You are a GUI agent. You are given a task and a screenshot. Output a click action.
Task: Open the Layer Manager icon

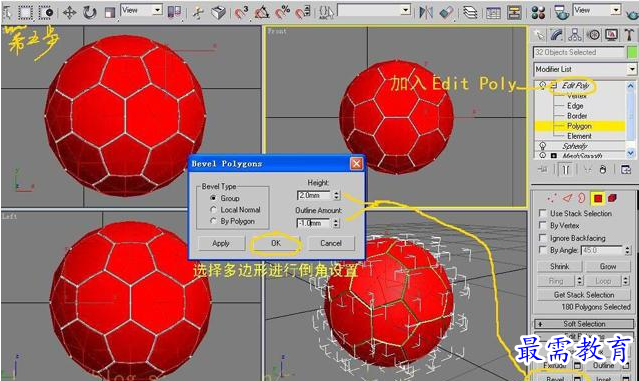470,13
